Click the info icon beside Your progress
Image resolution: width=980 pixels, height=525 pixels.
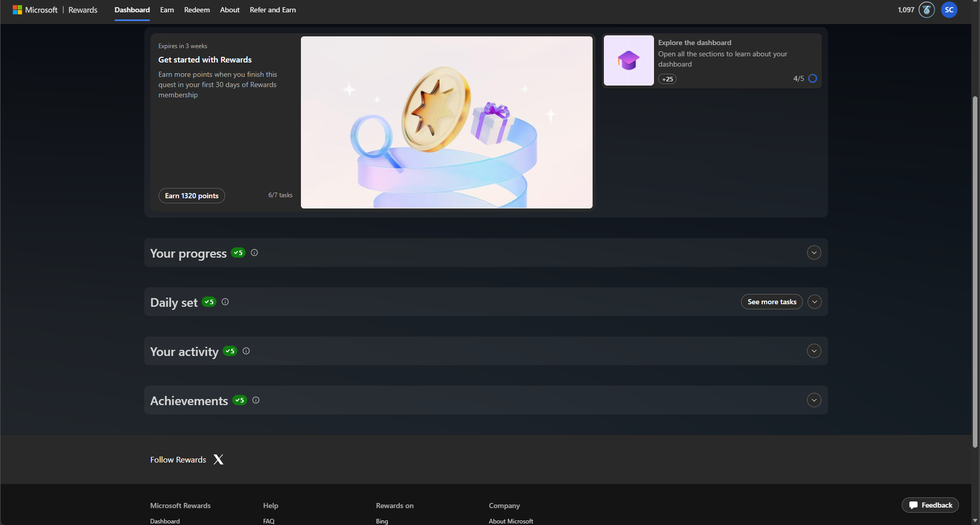(254, 253)
